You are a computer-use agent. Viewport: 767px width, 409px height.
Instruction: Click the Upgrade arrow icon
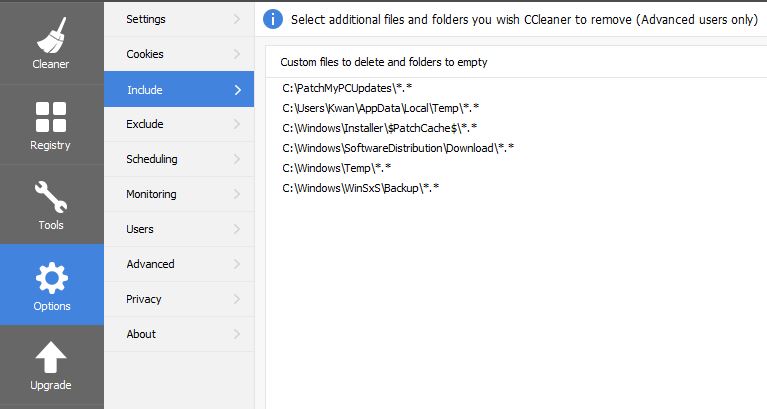click(x=51, y=357)
